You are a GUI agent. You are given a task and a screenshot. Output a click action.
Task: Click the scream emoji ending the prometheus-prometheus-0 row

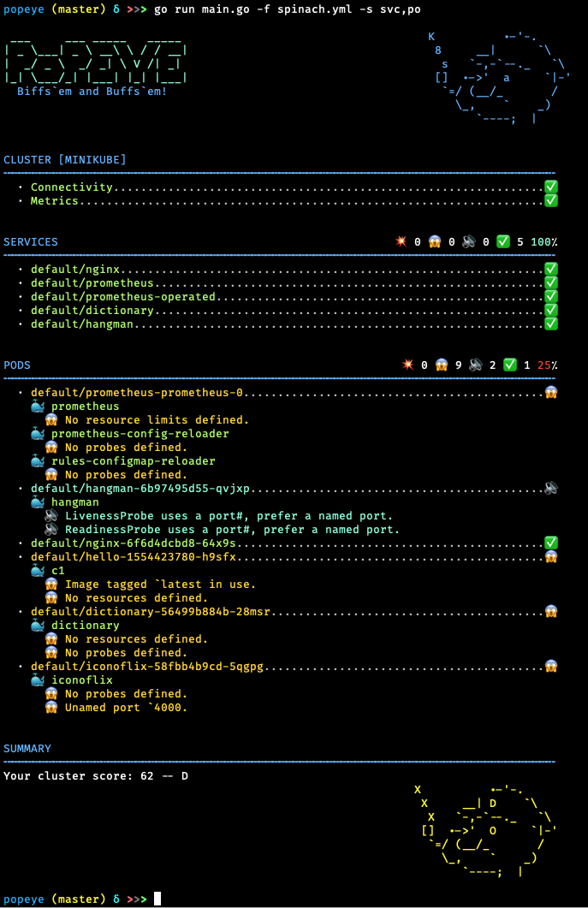[x=551, y=392]
